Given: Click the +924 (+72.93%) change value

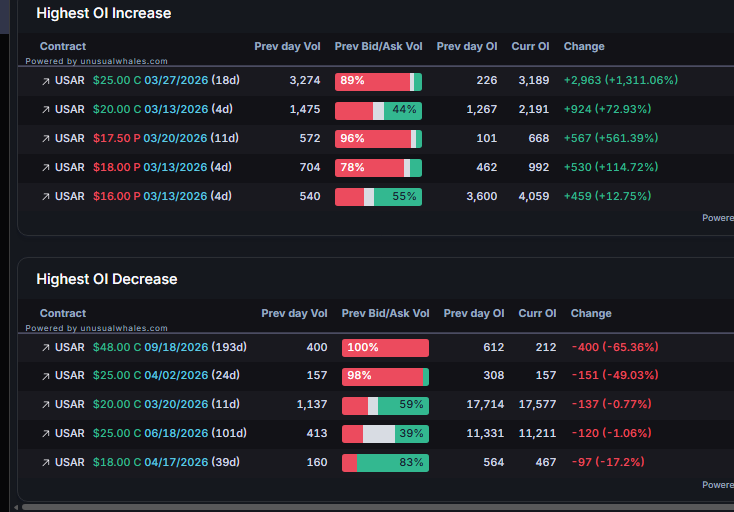Looking at the screenshot, I should coord(607,109).
